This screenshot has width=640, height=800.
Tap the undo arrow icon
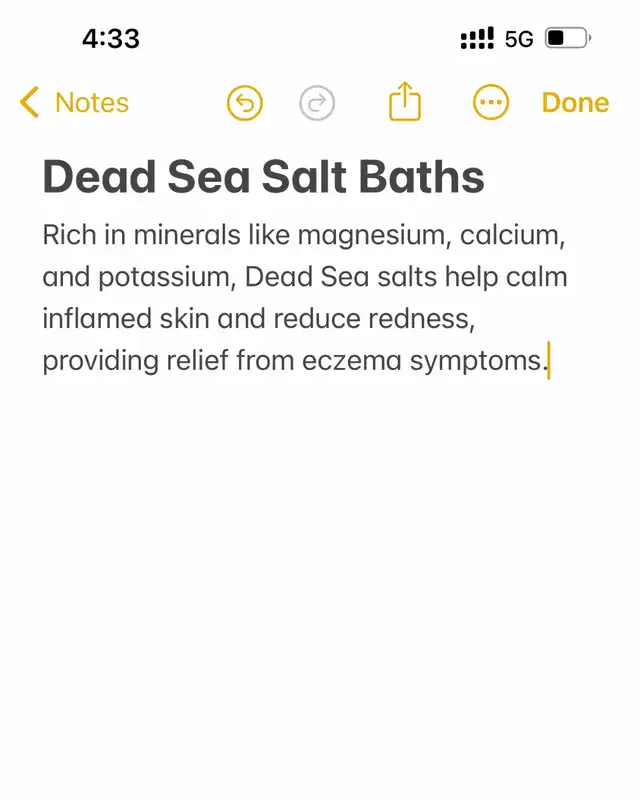pyautogui.click(x=245, y=103)
